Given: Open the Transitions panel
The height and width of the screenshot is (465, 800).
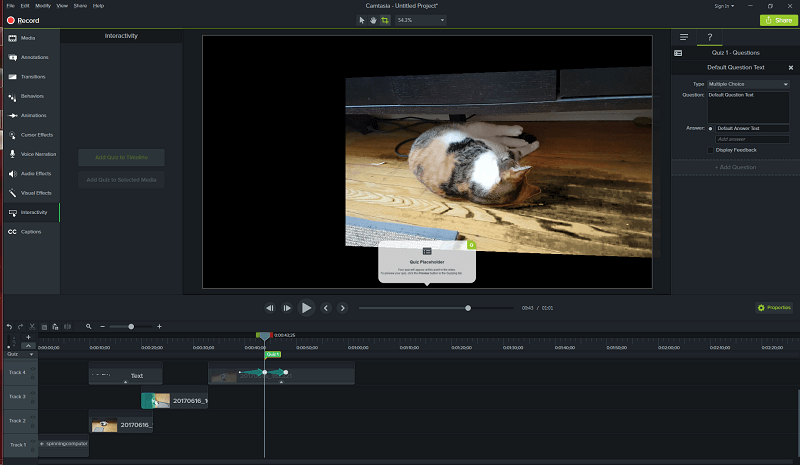Looking at the screenshot, I should pyautogui.click(x=32, y=77).
